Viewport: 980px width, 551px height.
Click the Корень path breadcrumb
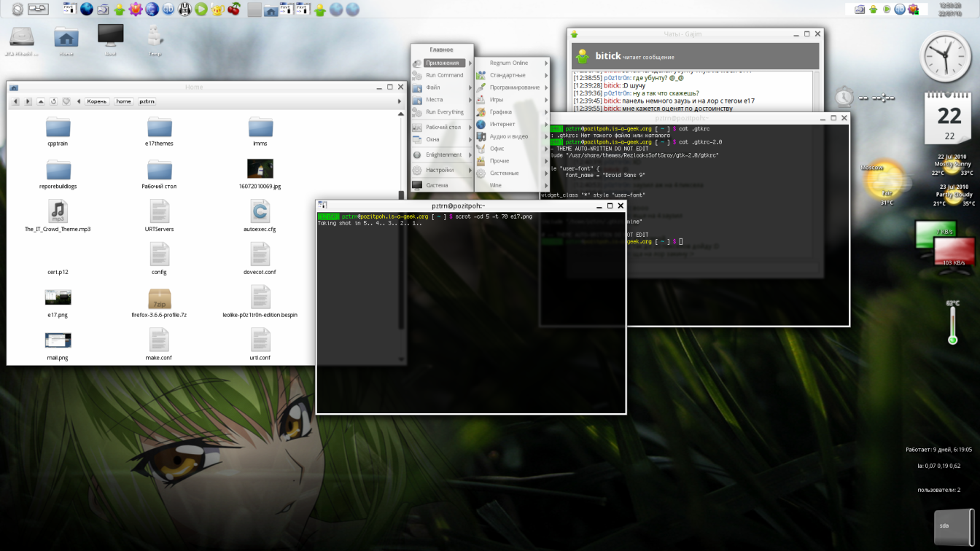coord(98,101)
